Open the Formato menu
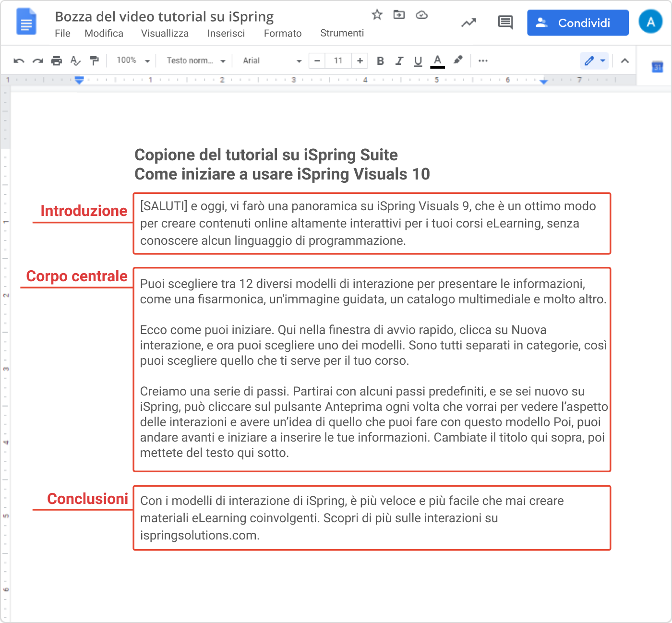 [x=283, y=33]
